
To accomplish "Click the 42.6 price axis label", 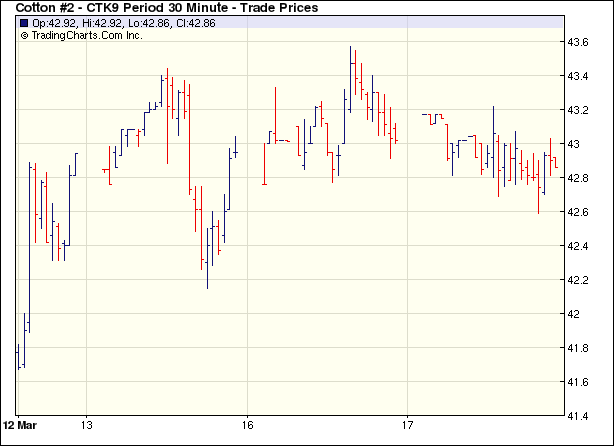I will click(x=580, y=212).
